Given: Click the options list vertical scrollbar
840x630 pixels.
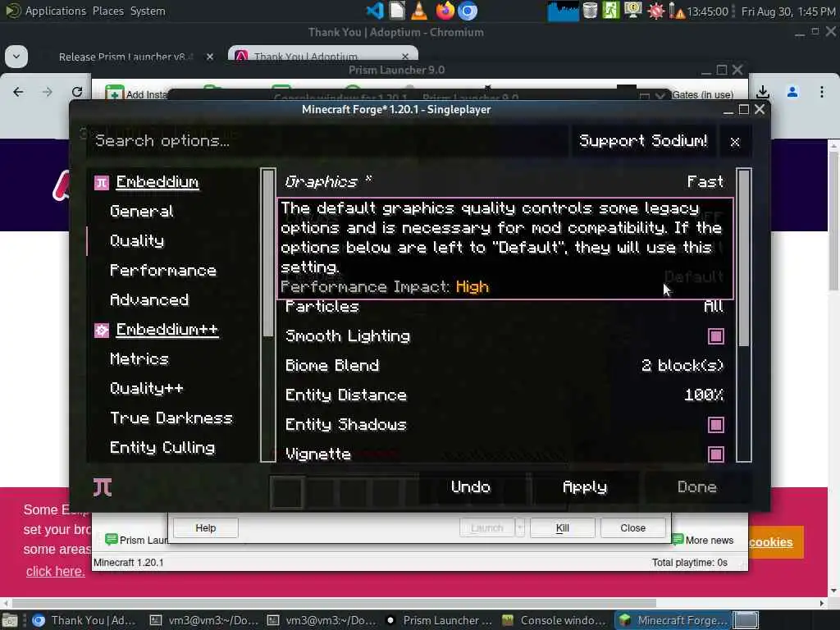Looking at the screenshot, I should 743,315.
